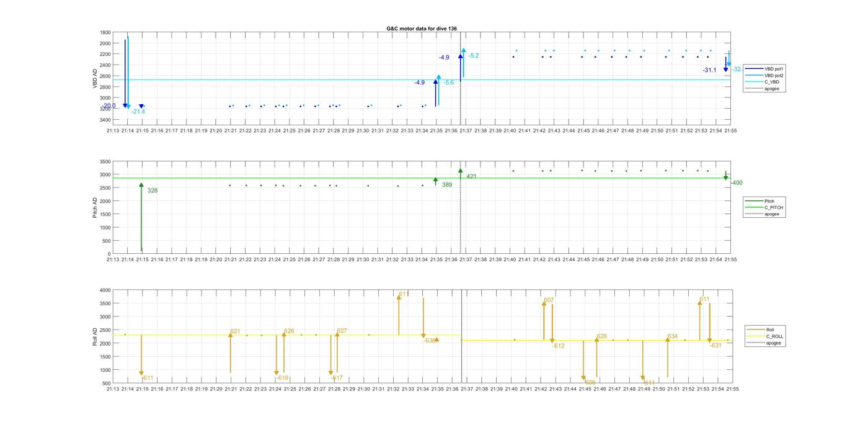Click the "421" pitch data label
The height and width of the screenshot is (430, 868).
tap(472, 176)
